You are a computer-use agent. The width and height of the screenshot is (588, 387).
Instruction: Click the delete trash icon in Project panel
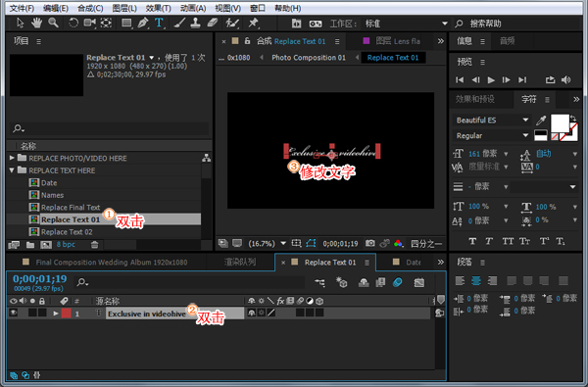[x=94, y=245]
